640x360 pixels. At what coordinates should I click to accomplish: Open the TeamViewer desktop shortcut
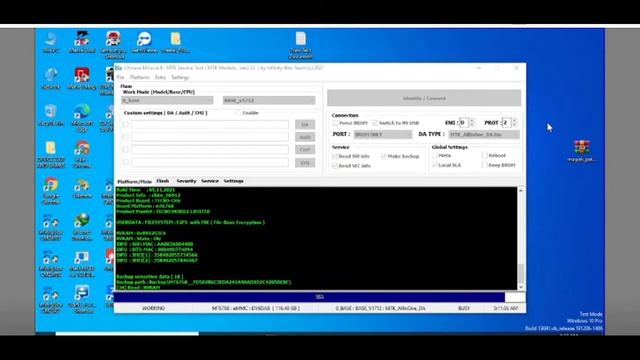(x=144, y=42)
